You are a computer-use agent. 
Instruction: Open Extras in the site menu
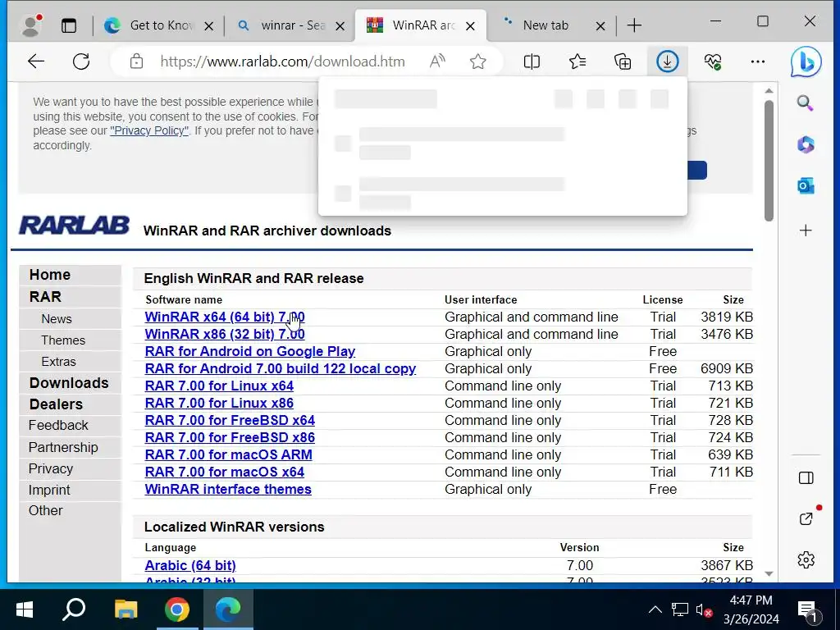tap(58, 362)
